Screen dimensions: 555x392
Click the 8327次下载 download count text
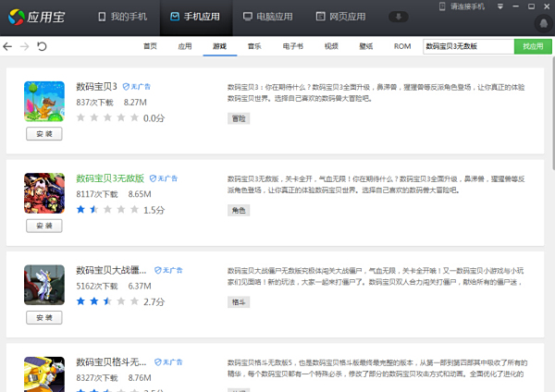tap(97, 378)
